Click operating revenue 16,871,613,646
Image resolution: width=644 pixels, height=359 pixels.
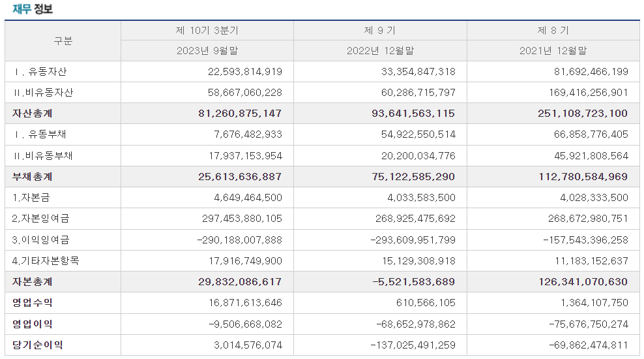tap(245, 303)
